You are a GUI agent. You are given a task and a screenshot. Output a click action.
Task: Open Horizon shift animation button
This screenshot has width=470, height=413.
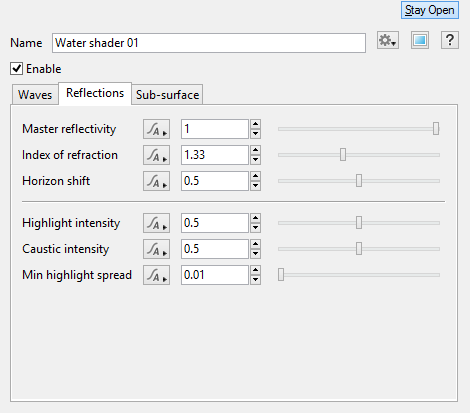point(156,181)
